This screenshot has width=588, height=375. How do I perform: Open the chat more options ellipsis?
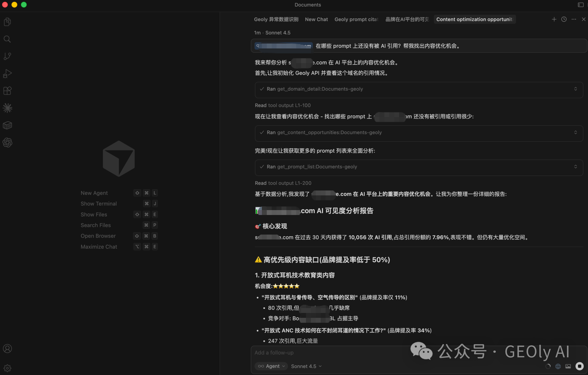coord(574,19)
